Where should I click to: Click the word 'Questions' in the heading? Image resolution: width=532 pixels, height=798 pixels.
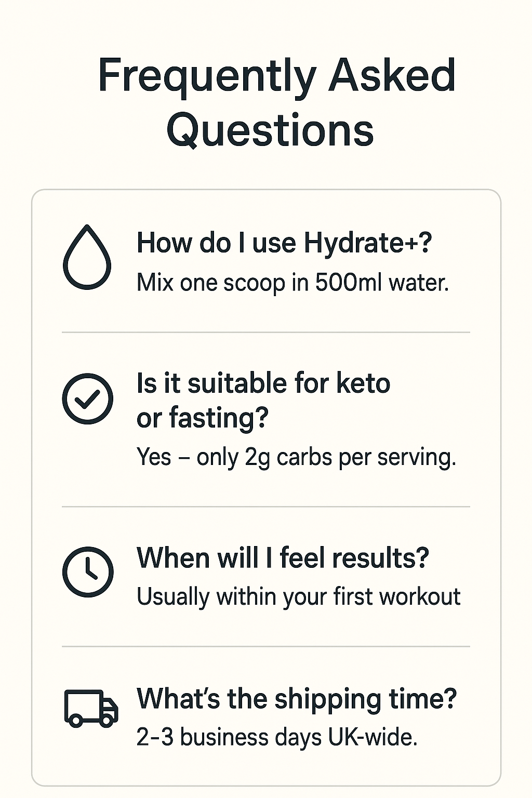[x=270, y=130]
